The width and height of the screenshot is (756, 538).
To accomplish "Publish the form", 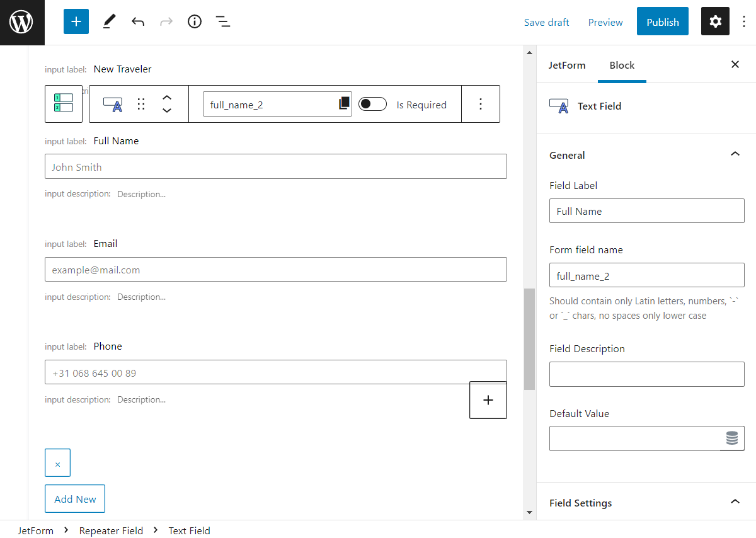I will pos(662,21).
